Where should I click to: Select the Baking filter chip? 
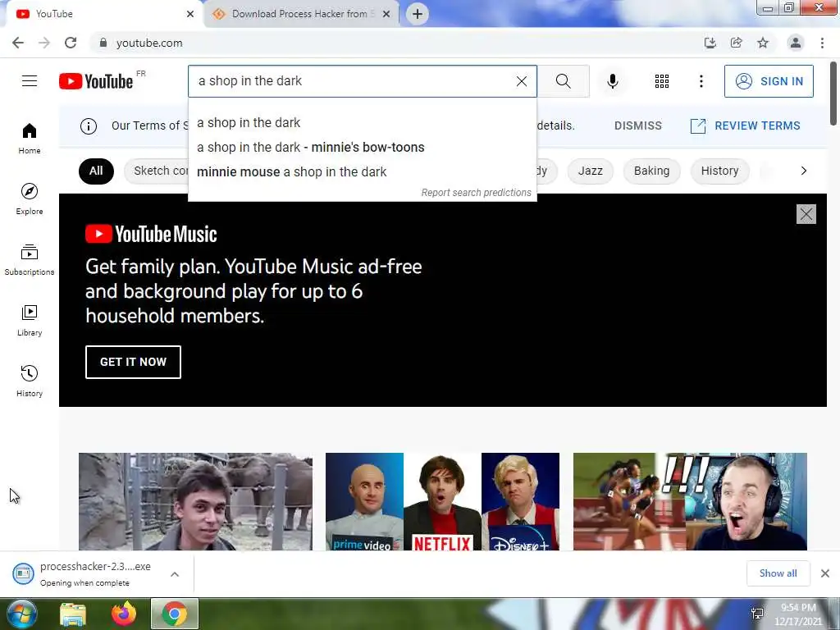tap(652, 171)
